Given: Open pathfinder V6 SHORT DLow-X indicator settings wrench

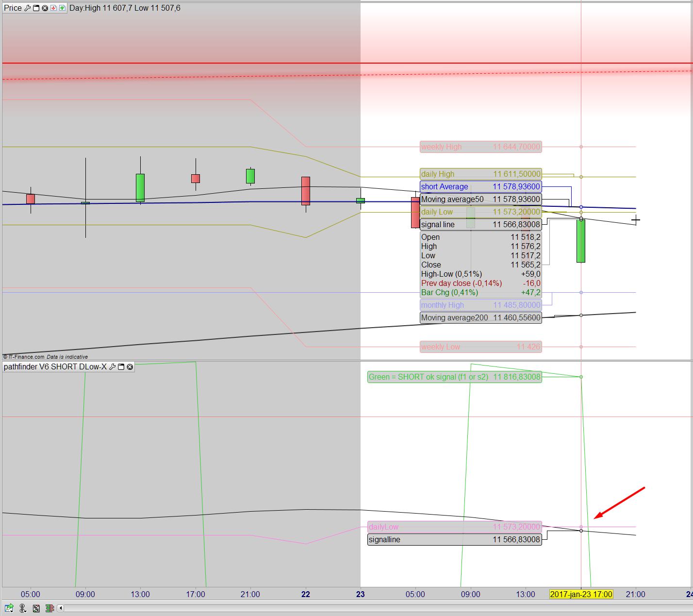Looking at the screenshot, I should 112,367.
